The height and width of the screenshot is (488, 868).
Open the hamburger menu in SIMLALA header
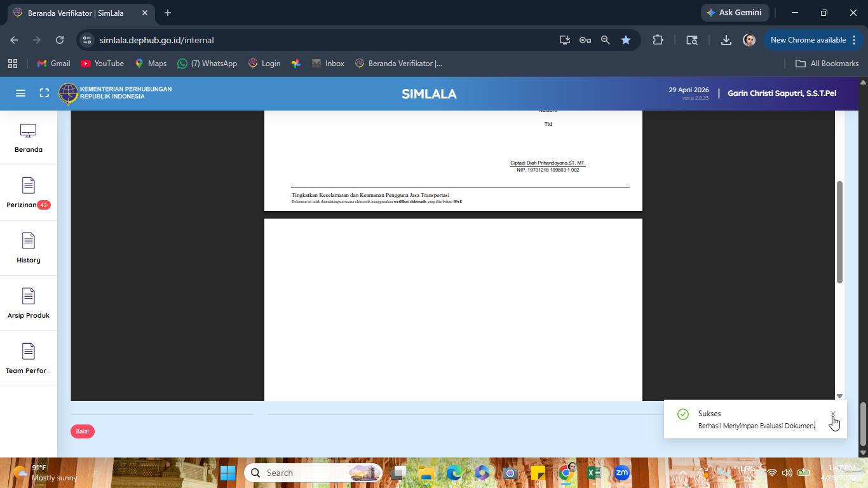[20, 93]
